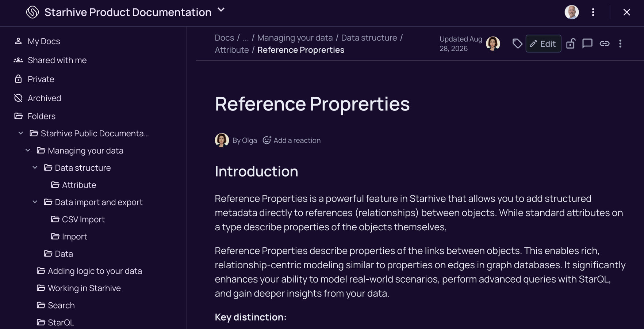Viewport: 644px width, 329px height.
Task: Collapse the Data structure folder
Action: tap(35, 168)
